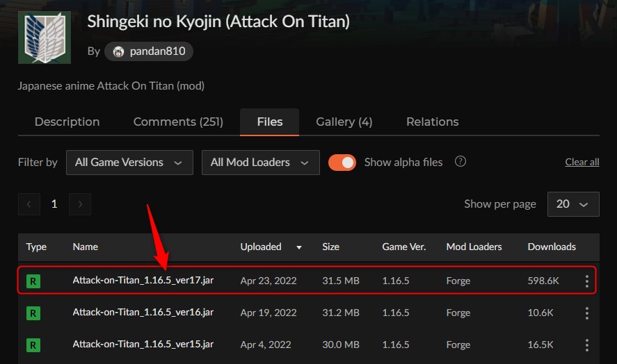This screenshot has width=617, height=364.
Task: Select page number 1
Action: pyautogui.click(x=54, y=204)
